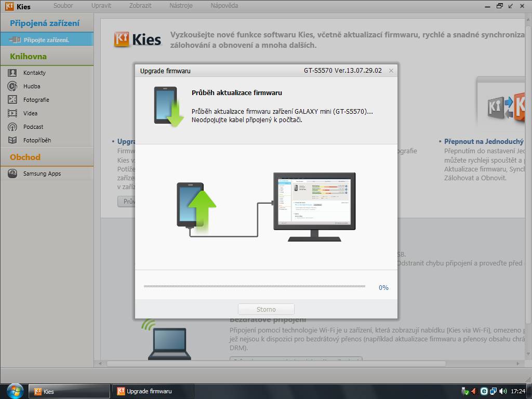
Task: Open the volume speaker tray icon
Action: click(503, 391)
